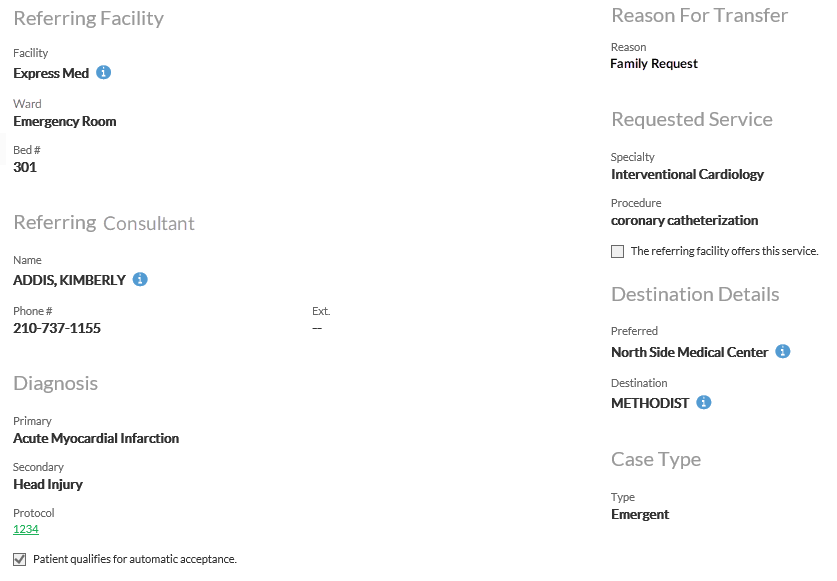Click METHODIST destination name
The image size is (837, 581).
coord(650,403)
